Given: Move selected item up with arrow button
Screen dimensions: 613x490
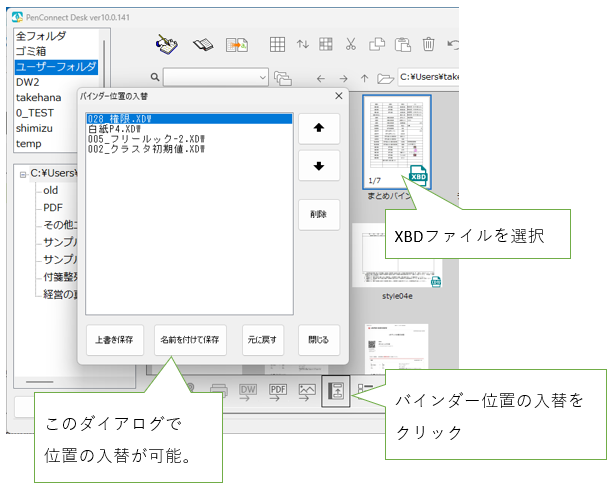Looking at the screenshot, I should [x=319, y=127].
